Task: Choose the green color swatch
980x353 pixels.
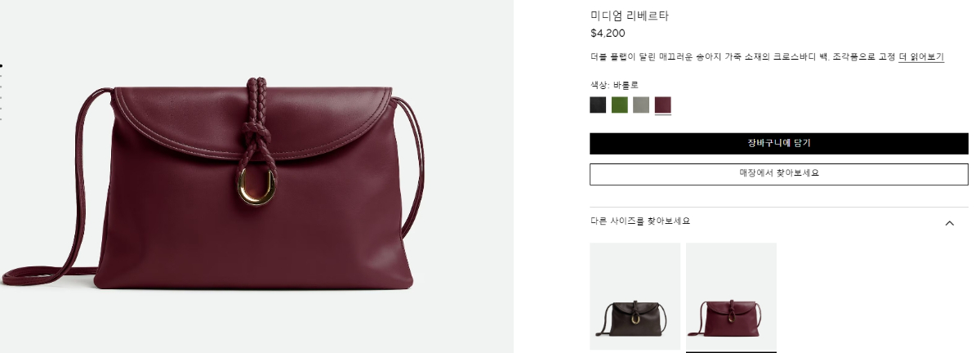Action: (x=620, y=105)
